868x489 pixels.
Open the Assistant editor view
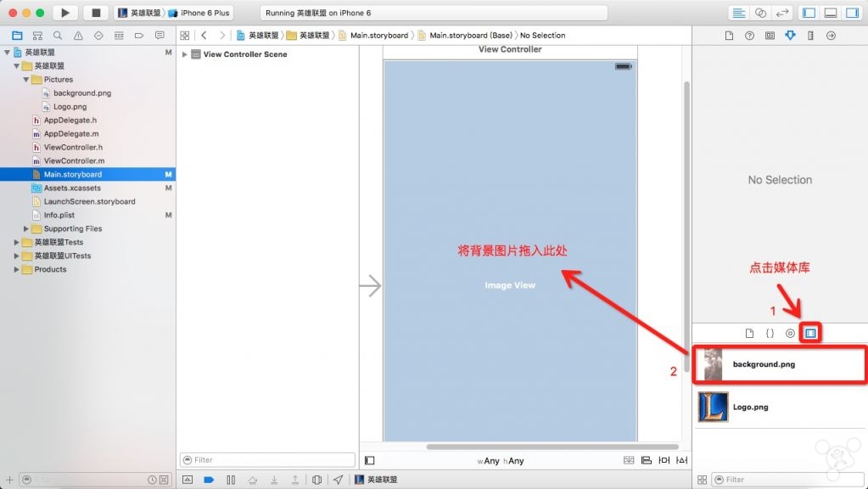760,13
